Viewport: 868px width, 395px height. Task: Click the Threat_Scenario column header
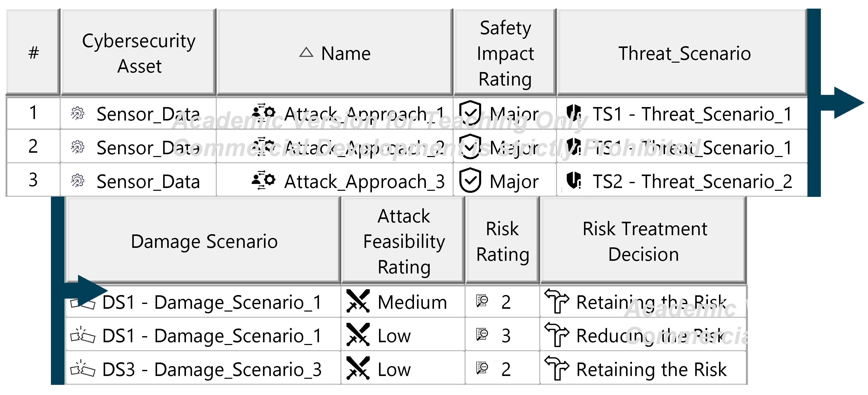684,53
